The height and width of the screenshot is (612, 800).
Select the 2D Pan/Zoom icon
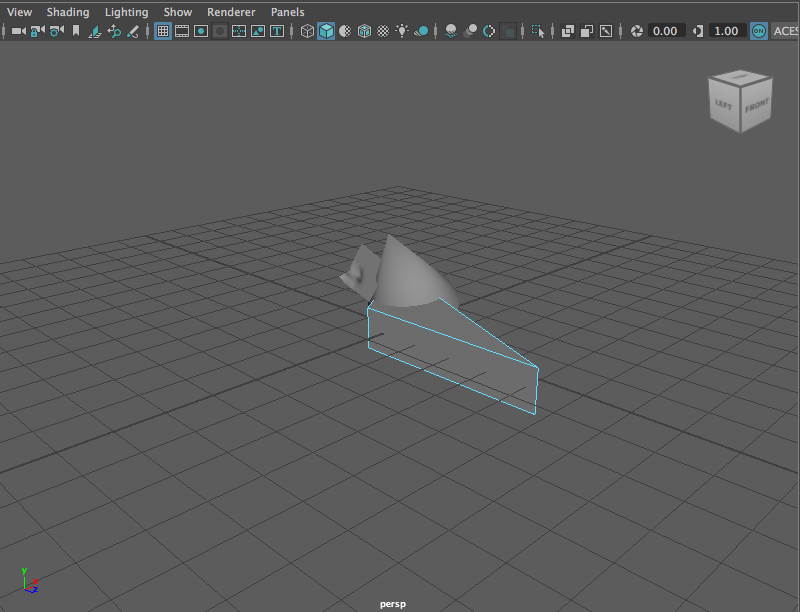(x=114, y=31)
